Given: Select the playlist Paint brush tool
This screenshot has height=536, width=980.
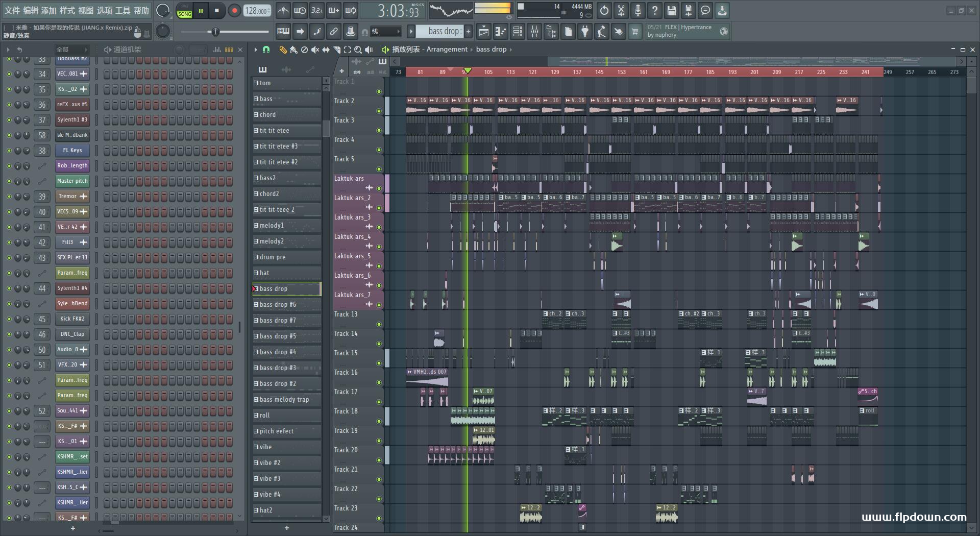Looking at the screenshot, I should pos(293,50).
